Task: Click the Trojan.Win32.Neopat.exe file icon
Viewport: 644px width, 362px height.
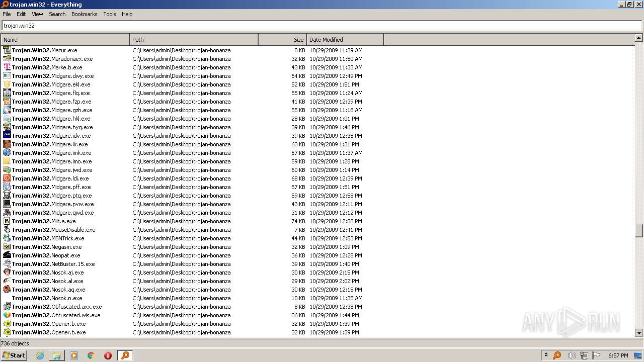Action: (7, 255)
